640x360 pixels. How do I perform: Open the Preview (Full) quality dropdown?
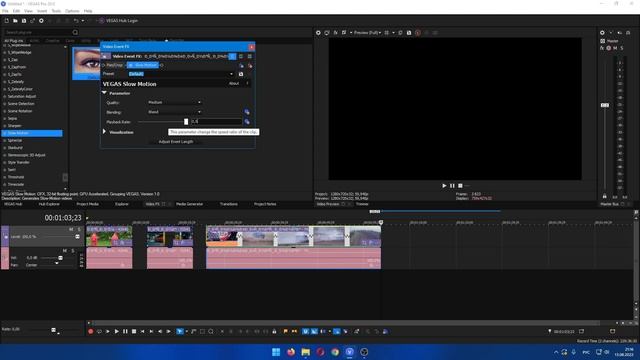pyautogui.click(x=367, y=33)
